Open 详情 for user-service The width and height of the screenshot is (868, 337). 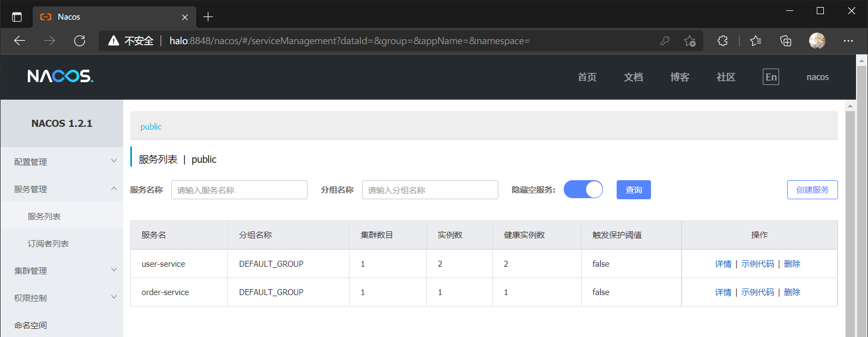pyautogui.click(x=723, y=264)
